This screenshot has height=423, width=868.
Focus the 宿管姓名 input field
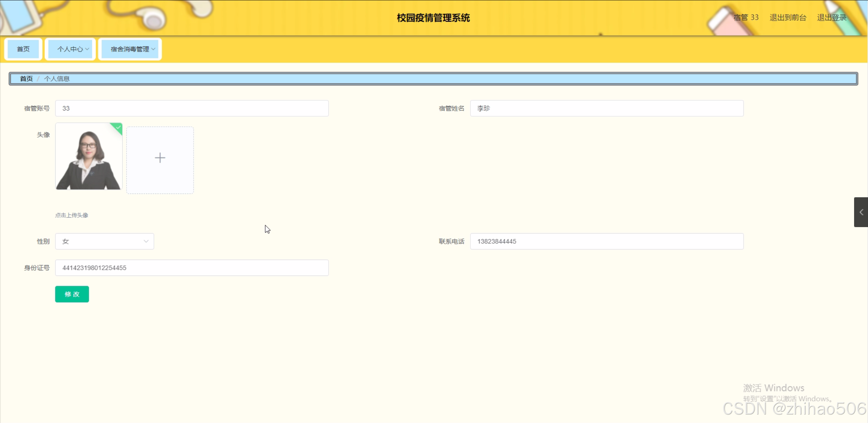click(x=606, y=108)
